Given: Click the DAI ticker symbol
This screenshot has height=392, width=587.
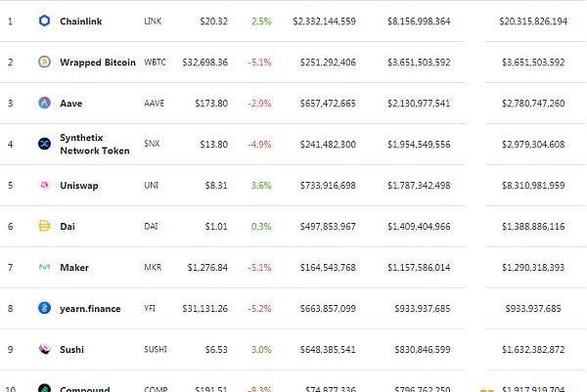Looking at the screenshot, I should tap(152, 226).
